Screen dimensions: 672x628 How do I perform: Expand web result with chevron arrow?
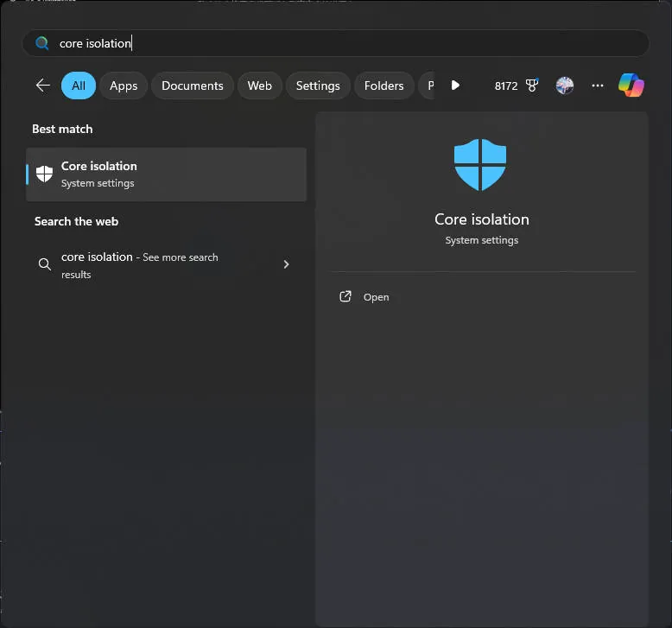pyautogui.click(x=286, y=264)
